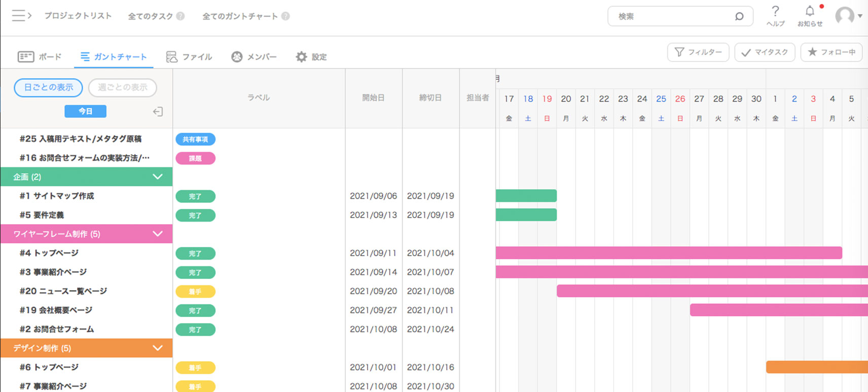Click the search magnifier icon
The image size is (868, 392).
[739, 16]
